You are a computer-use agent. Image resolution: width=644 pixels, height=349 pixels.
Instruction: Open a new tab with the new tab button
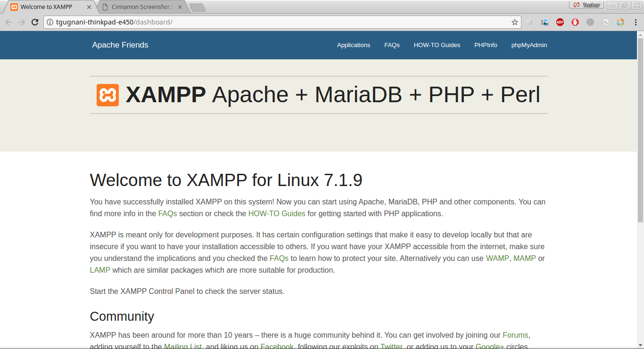[197, 7]
